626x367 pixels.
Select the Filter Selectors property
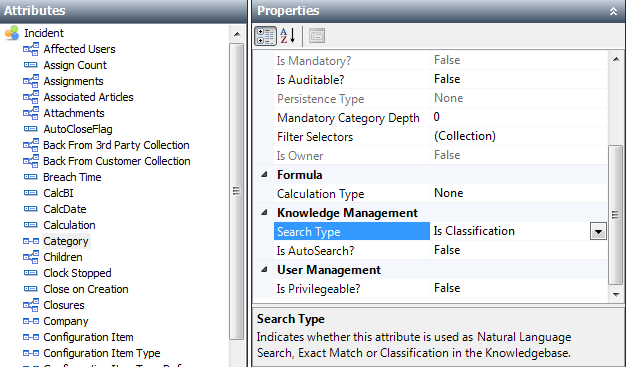(x=315, y=137)
